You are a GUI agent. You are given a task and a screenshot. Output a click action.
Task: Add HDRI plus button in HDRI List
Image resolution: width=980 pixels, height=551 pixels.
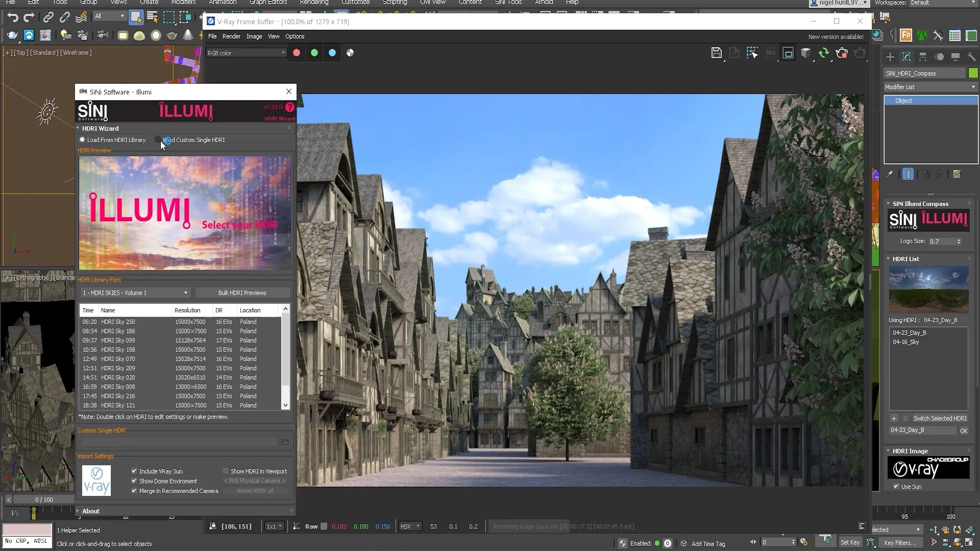point(894,418)
